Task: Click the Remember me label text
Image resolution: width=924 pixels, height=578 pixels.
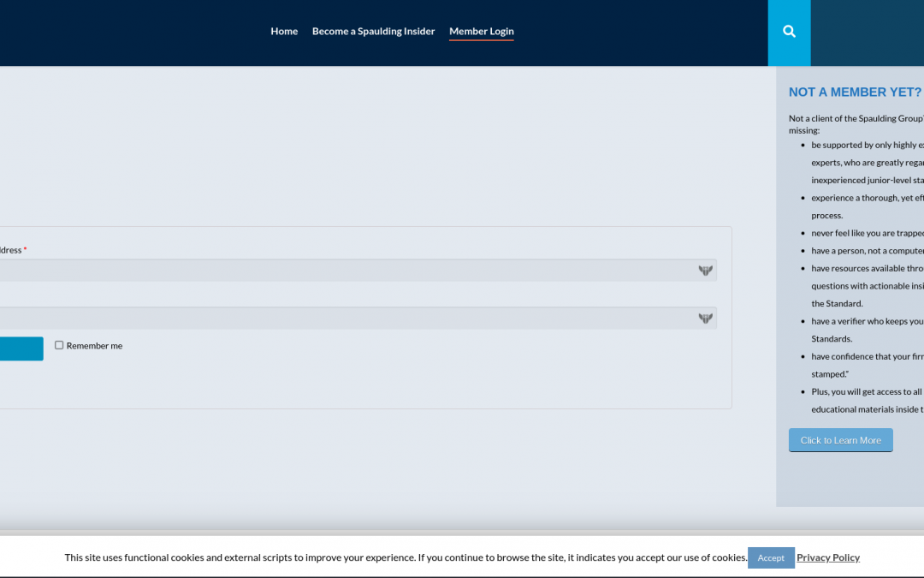Action: [x=94, y=346]
